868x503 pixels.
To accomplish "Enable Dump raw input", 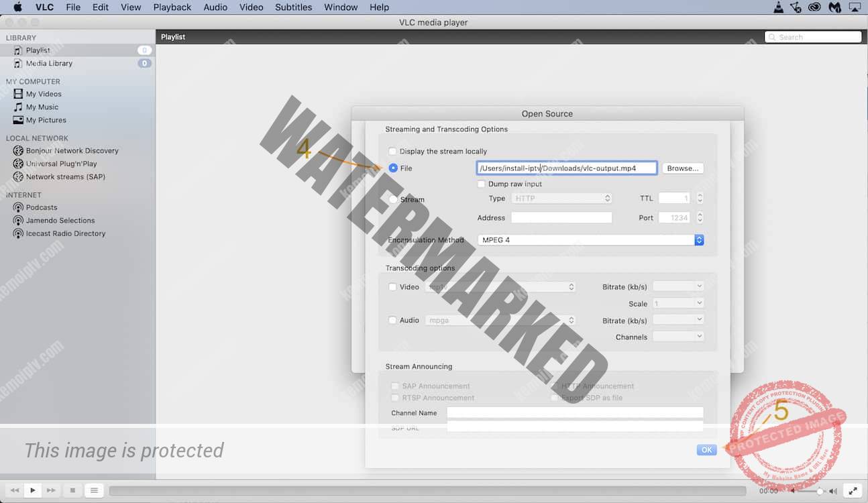I will (481, 184).
